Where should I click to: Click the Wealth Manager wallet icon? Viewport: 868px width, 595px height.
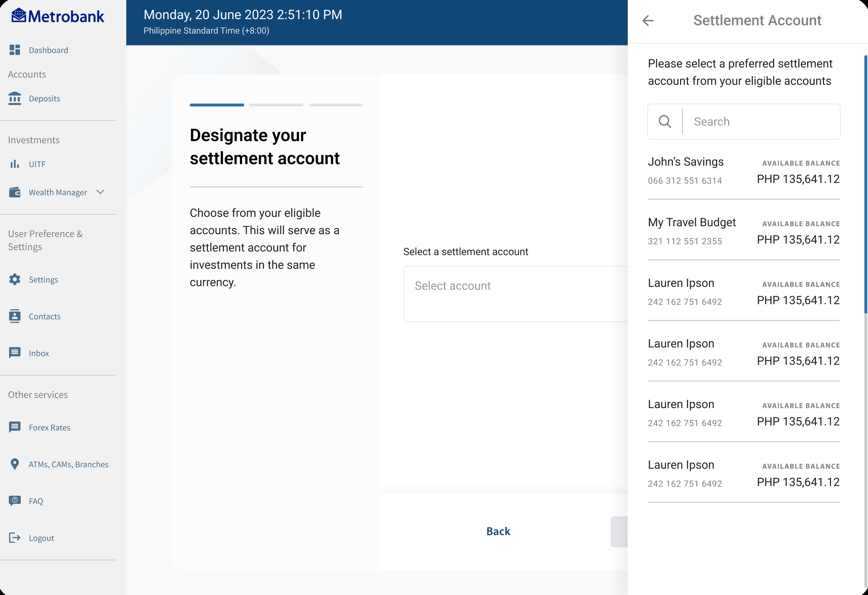(x=14, y=192)
